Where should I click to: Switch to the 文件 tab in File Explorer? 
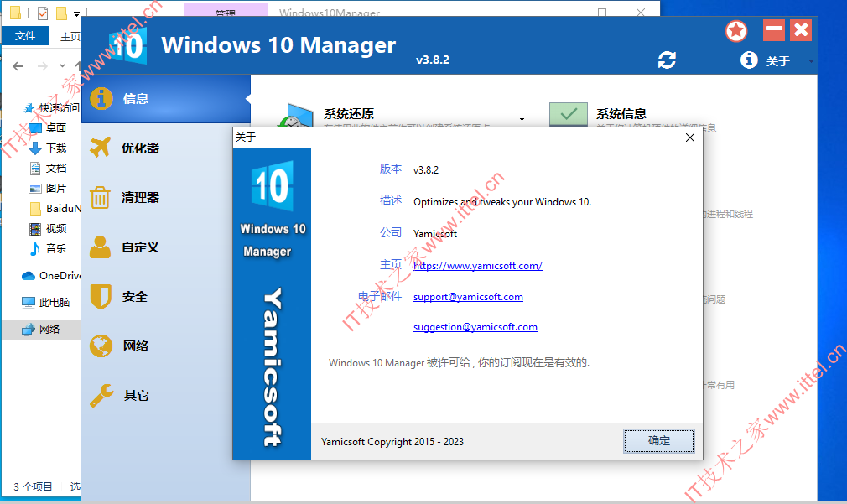click(x=25, y=35)
